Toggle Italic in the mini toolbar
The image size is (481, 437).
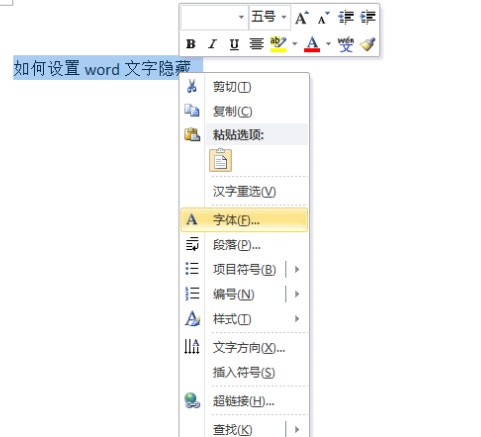click(x=212, y=44)
